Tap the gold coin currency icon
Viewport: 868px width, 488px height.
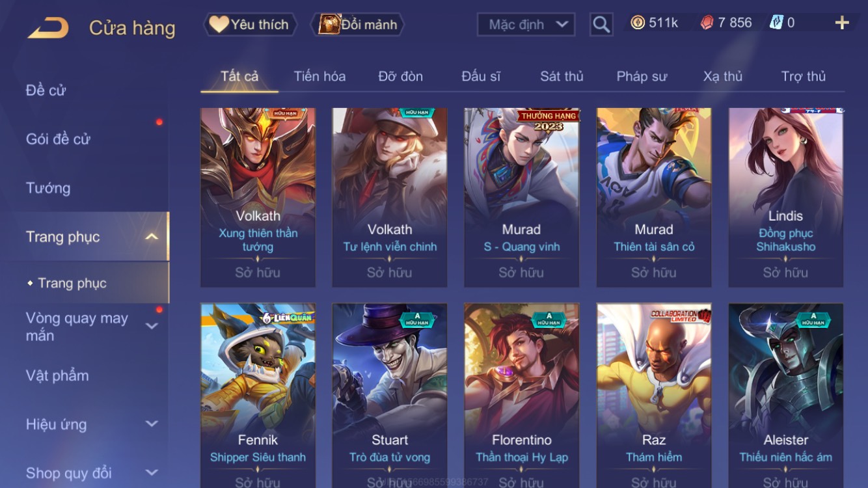pos(638,23)
